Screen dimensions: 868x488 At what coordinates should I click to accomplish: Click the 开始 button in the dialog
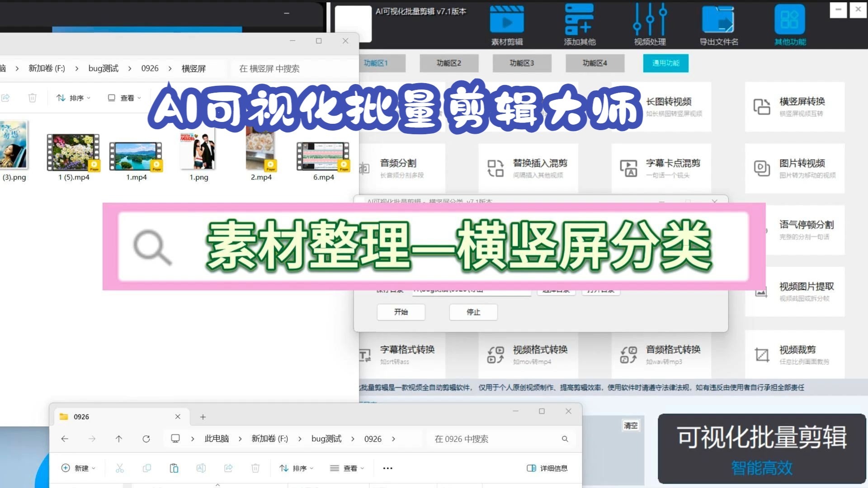pyautogui.click(x=401, y=312)
